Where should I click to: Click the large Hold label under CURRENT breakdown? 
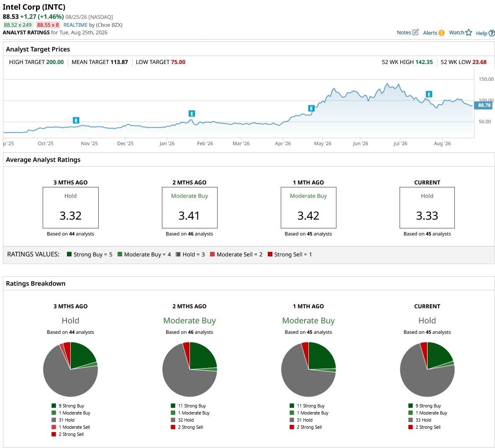pos(427,320)
